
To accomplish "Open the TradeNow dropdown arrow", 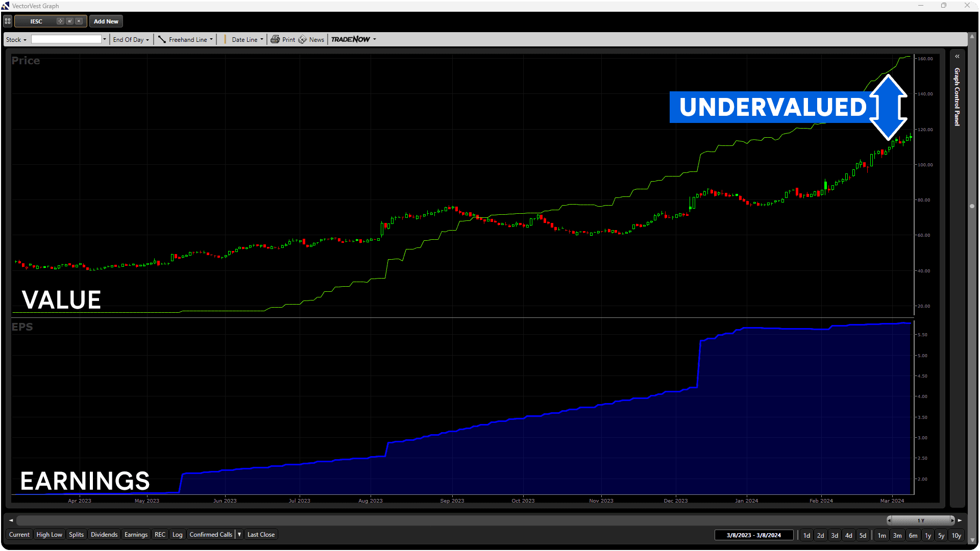I will 375,39.
